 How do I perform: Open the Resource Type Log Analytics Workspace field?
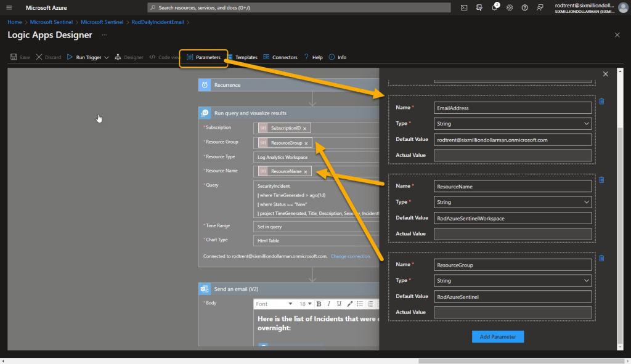(x=316, y=157)
